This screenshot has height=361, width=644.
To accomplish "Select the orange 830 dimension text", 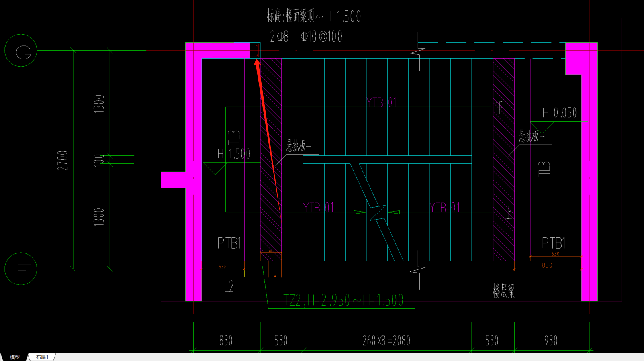I will 547,265.
